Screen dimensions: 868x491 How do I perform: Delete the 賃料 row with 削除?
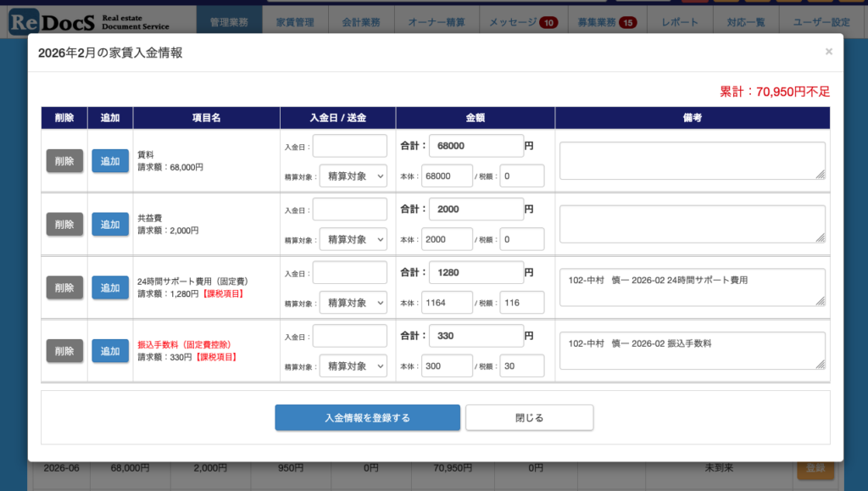point(64,161)
